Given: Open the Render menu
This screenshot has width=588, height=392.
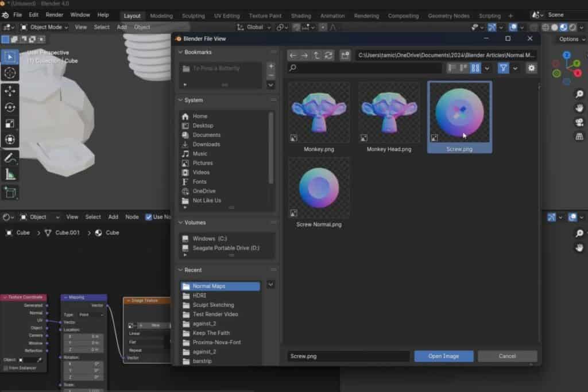Looking at the screenshot, I should (55, 14).
